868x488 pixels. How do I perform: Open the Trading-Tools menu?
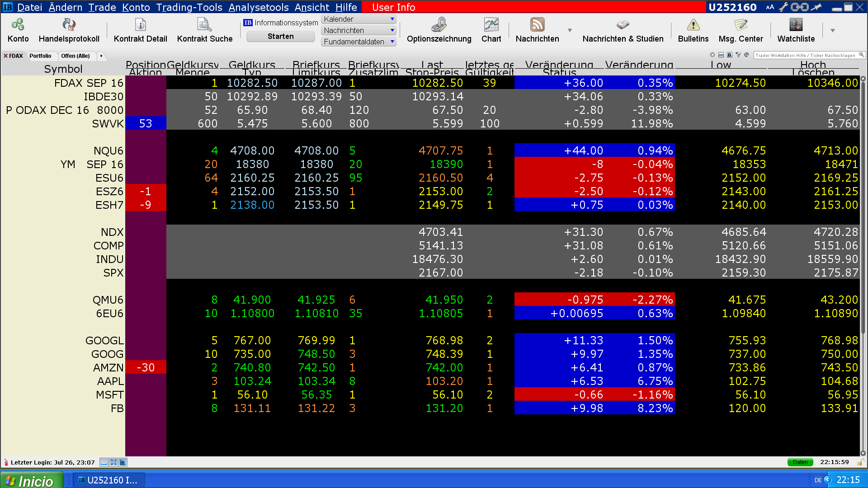[189, 7]
